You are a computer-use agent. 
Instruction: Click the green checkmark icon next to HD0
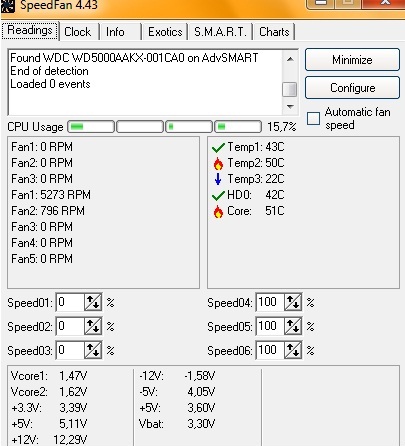[x=218, y=195]
